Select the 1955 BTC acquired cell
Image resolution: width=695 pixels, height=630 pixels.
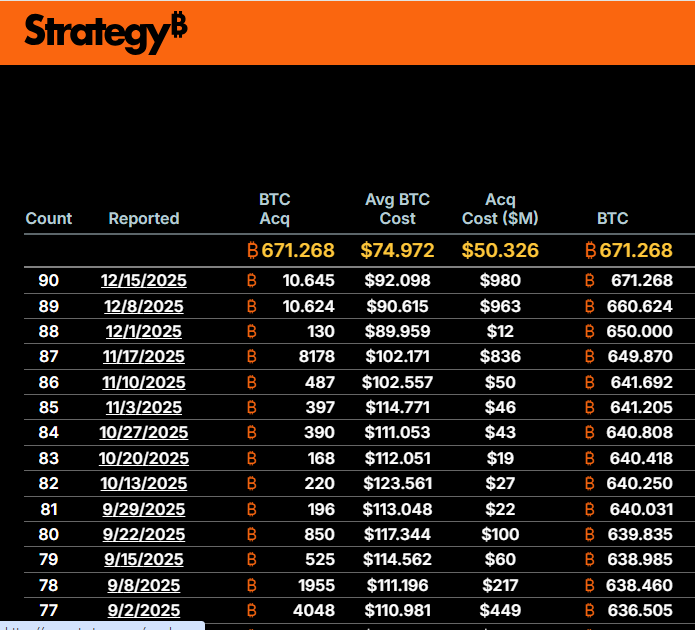pyautogui.click(x=316, y=585)
